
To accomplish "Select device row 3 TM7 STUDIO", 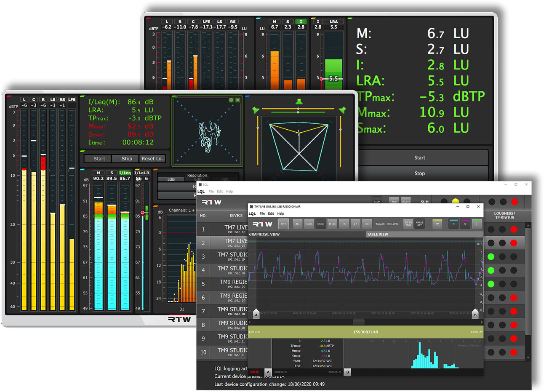I will click(223, 256).
